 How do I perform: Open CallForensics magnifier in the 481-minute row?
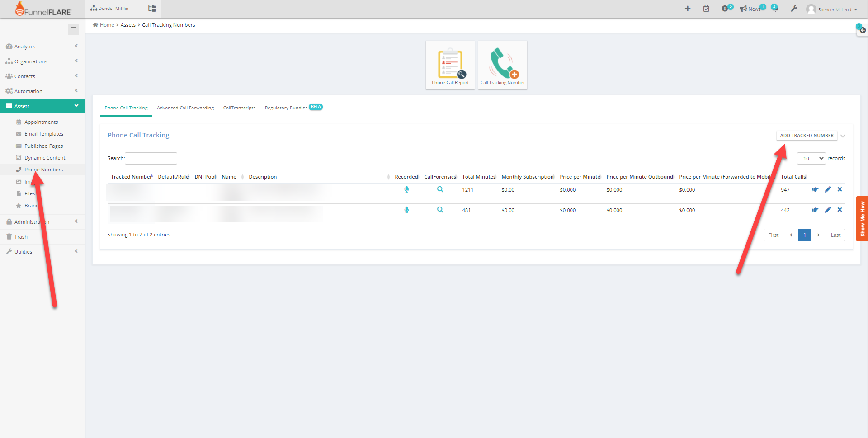(440, 210)
